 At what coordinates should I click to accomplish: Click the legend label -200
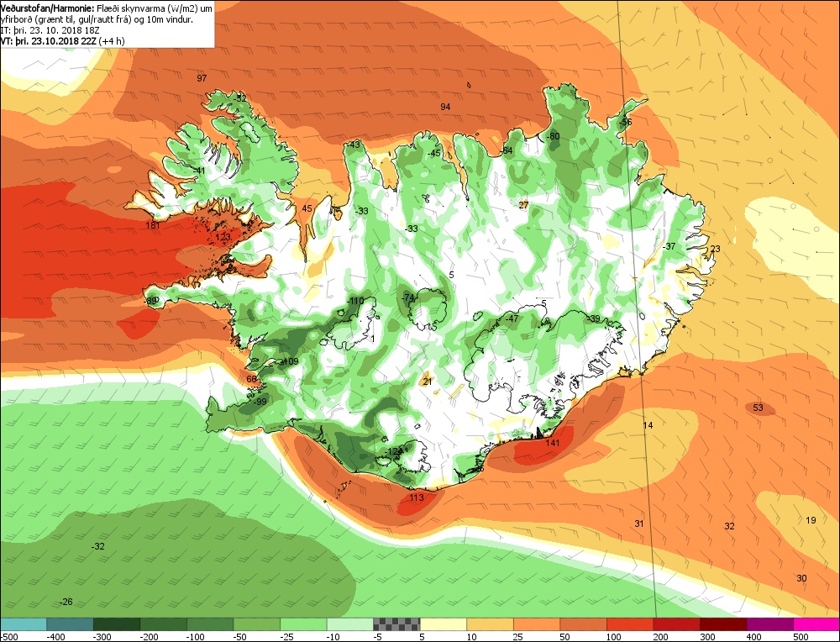click(x=149, y=637)
